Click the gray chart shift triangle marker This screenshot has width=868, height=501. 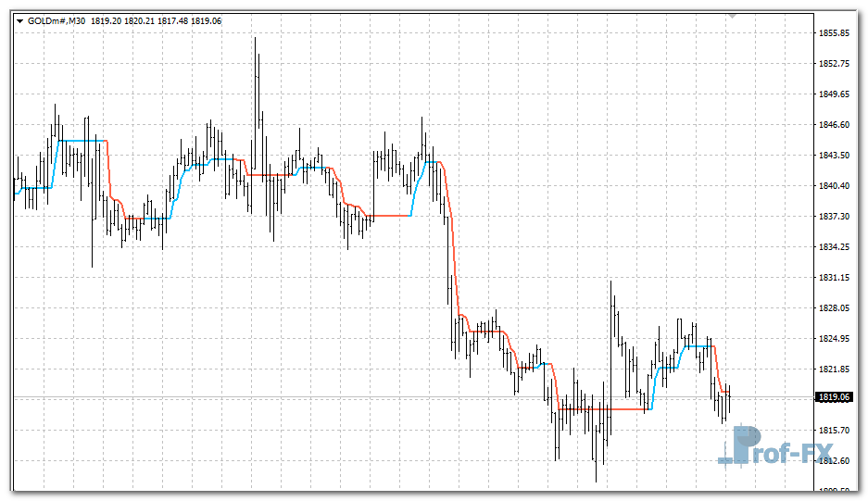coord(733,16)
